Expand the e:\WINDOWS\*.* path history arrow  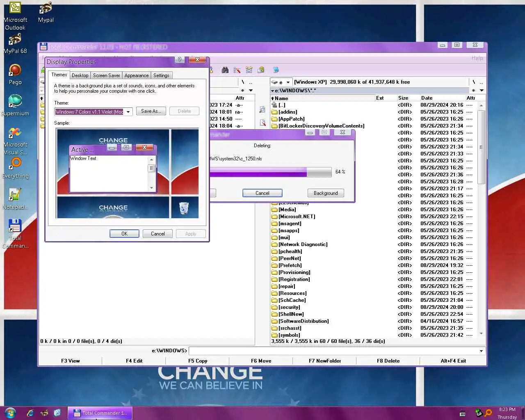click(x=273, y=91)
